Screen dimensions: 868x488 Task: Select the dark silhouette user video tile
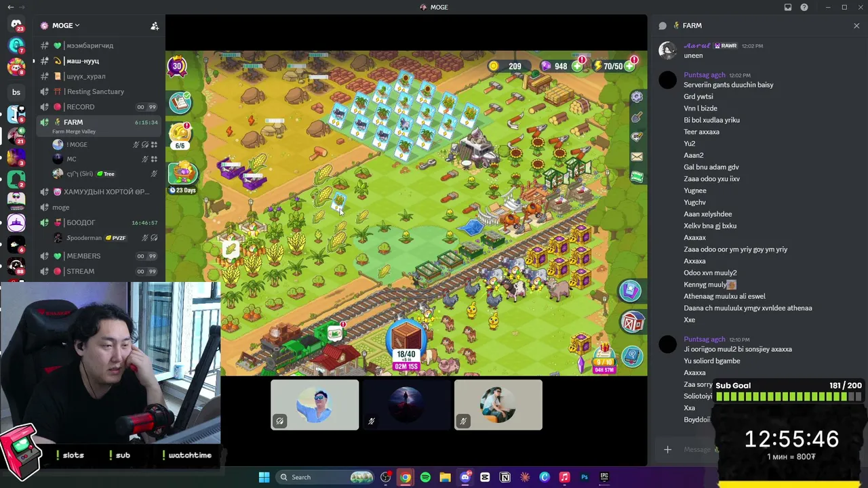(x=406, y=405)
